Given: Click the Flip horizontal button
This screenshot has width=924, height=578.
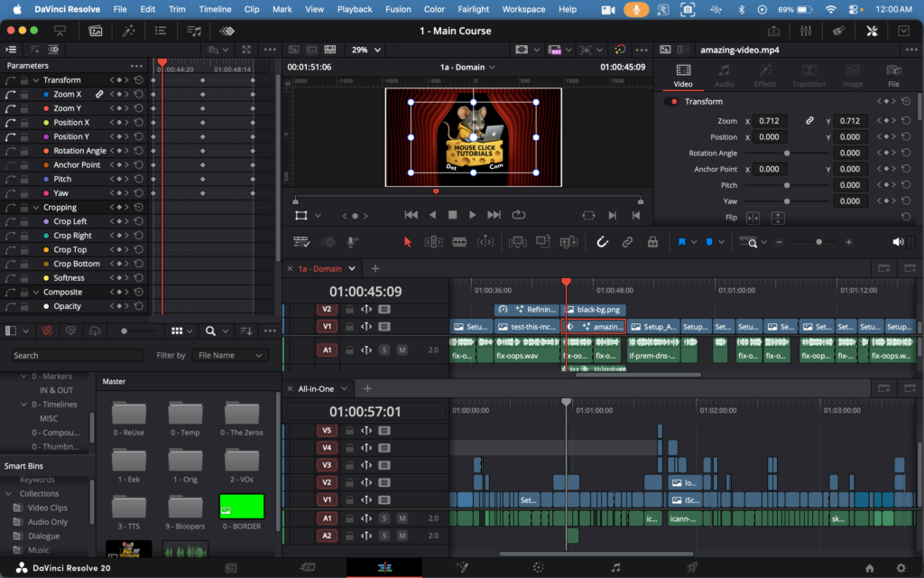Looking at the screenshot, I should [753, 218].
